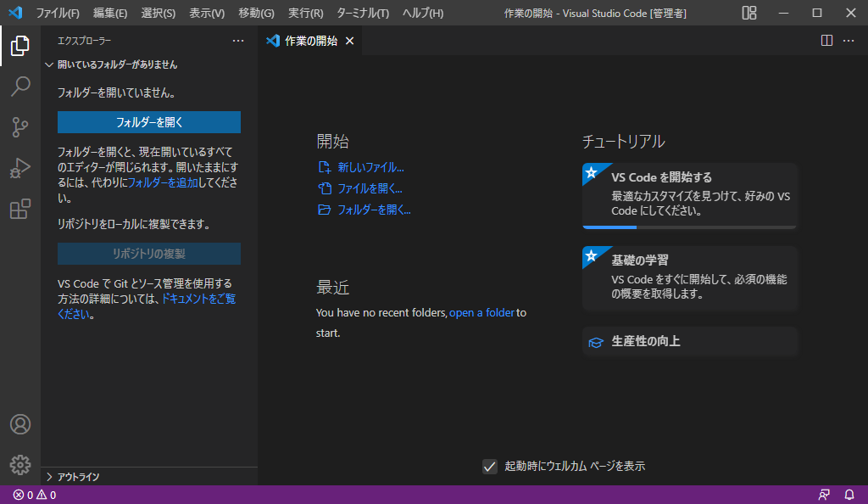This screenshot has height=504, width=868.
Task: Open the Accounts icon in activity bar
Action: tap(20, 424)
